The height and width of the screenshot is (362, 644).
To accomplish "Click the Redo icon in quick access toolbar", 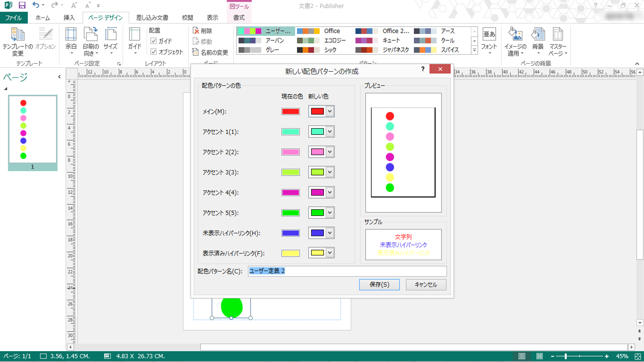I will [54, 5].
